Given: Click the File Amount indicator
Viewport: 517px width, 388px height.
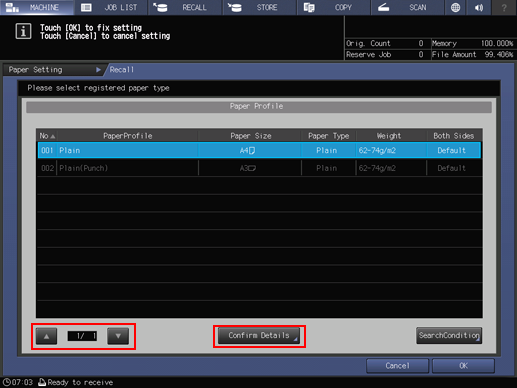Looking at the screenshot, I should click(472, 55).
